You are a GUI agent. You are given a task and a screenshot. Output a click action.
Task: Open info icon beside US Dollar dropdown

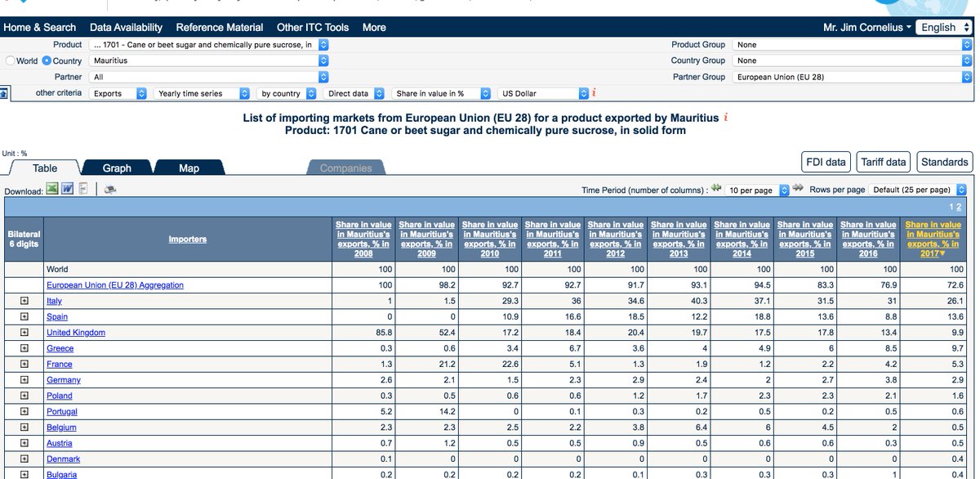[594, 92]
